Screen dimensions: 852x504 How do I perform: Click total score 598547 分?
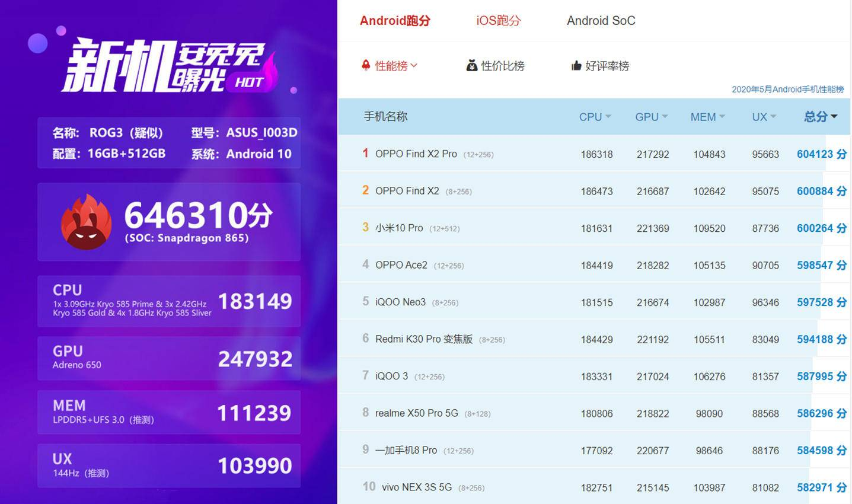[822, 265]
